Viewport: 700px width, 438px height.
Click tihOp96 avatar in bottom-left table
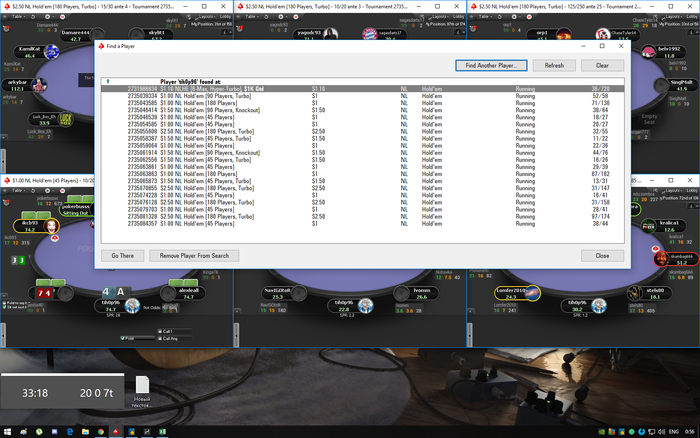pyautogui.click(x=132, y=305)
